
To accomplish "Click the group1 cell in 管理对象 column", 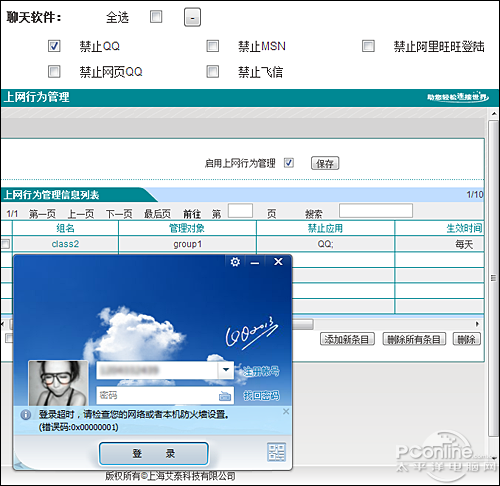I will 187,244.
